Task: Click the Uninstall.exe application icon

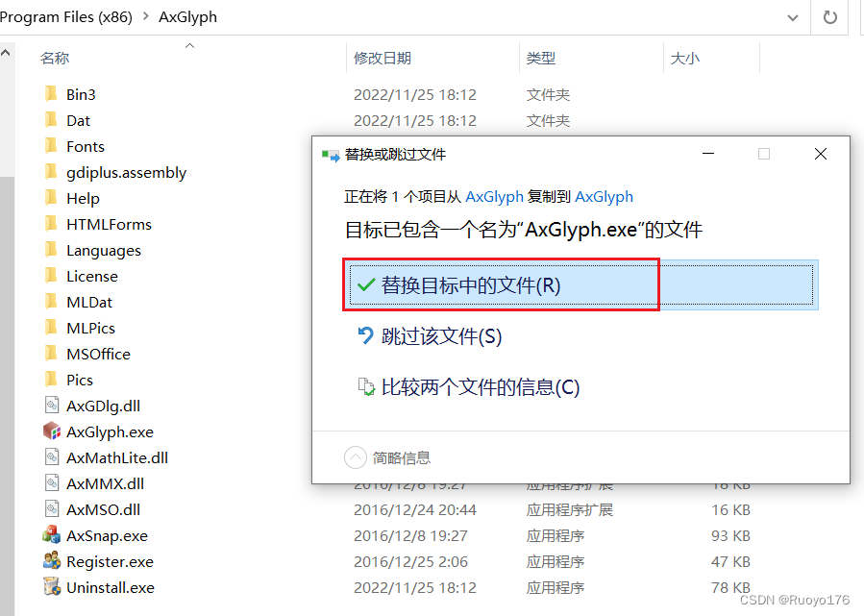Action: click(x=51, y=587)
